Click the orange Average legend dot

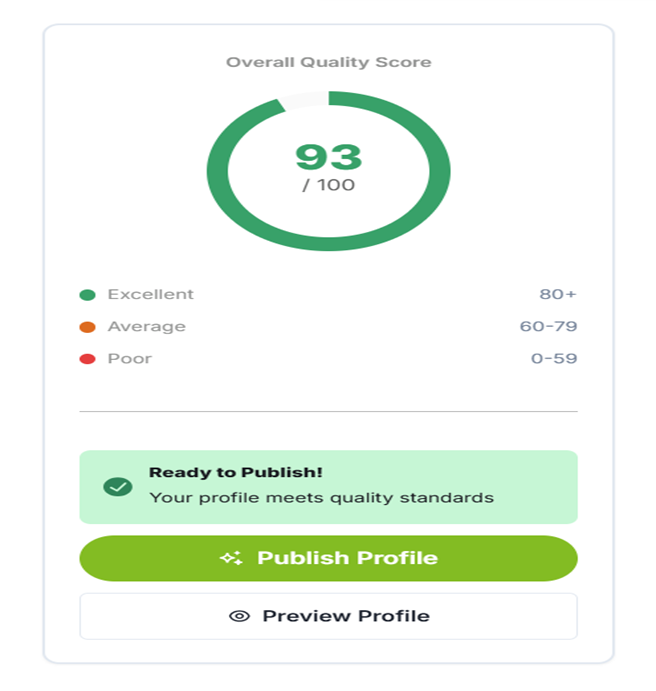point(88,327)
